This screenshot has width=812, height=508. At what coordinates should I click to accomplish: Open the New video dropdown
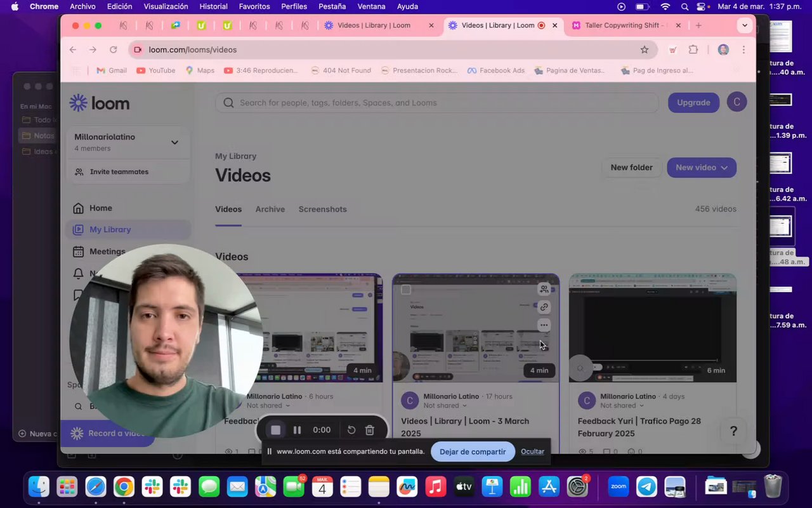click(x=702, y=167)
